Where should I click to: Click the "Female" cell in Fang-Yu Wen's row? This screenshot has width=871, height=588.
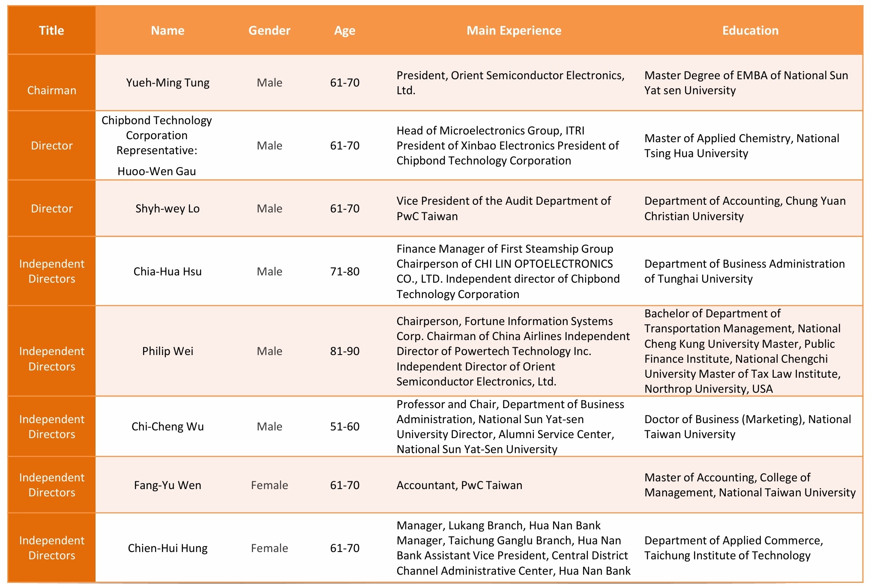point(269,485)
